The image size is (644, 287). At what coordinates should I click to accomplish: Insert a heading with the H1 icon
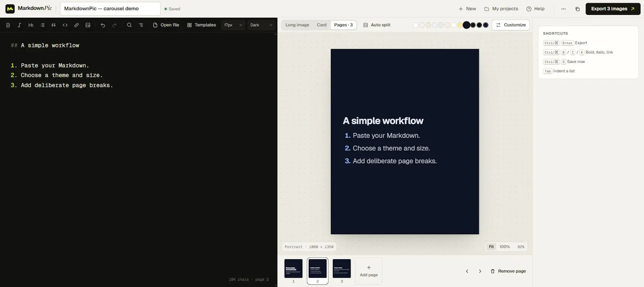point(31,25)
